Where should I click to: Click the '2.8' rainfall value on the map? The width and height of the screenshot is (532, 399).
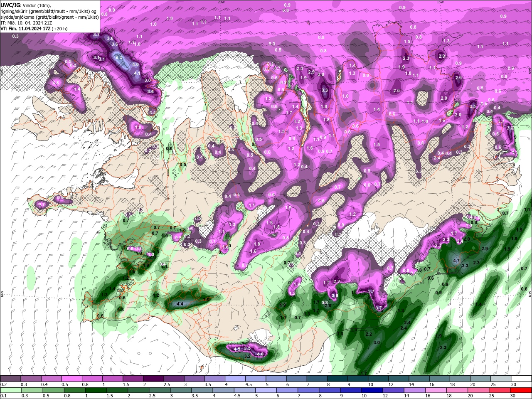coord(328,305)
